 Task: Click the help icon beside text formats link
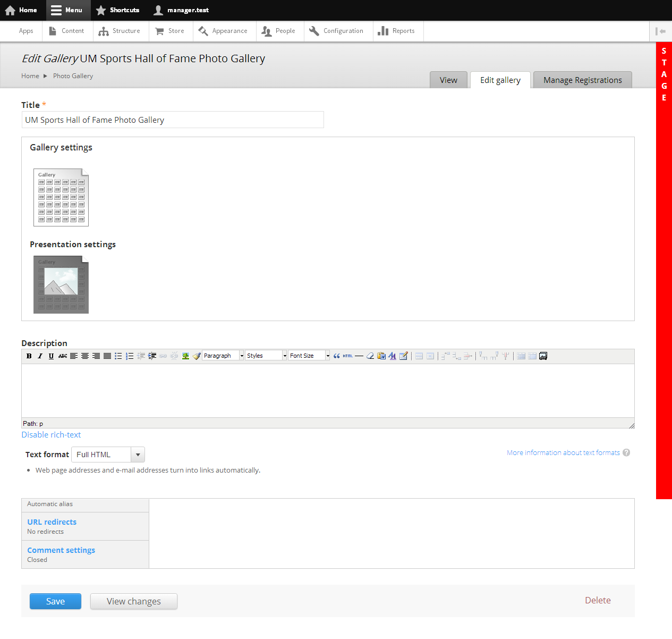tap(626, 453)
